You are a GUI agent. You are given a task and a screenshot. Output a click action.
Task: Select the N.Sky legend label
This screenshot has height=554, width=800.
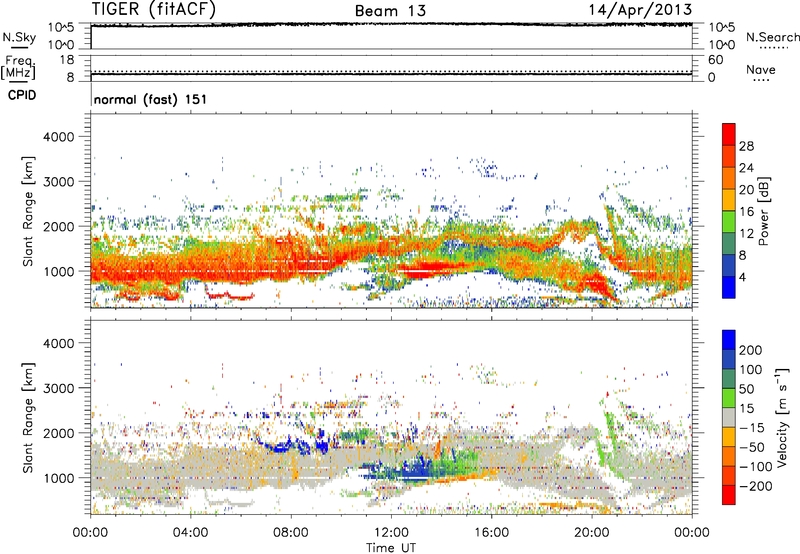point(19,37)
